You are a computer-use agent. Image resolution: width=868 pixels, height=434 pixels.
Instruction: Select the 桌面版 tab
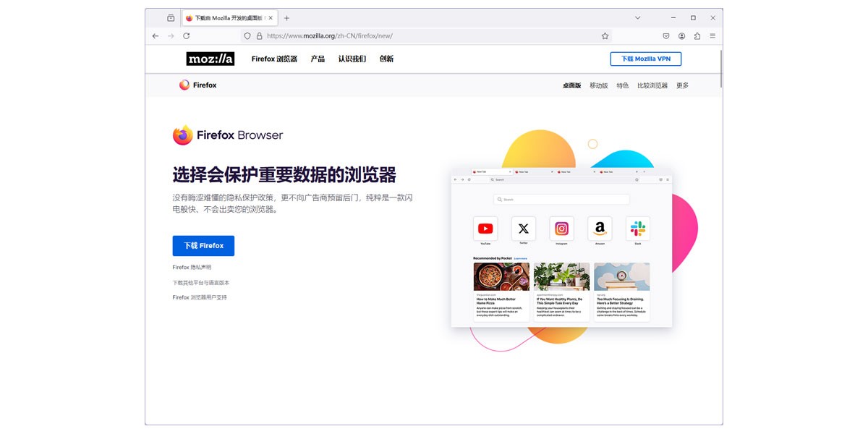tap(572, 85)
